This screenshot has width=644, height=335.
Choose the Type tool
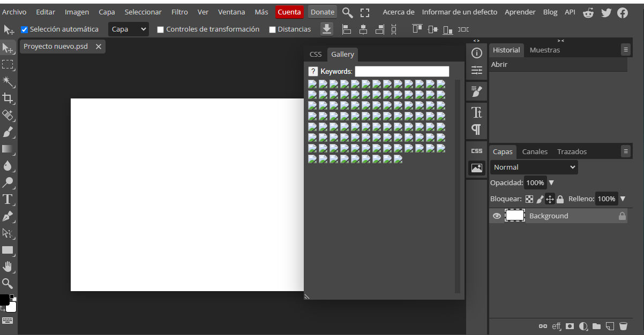pos(9,199)
